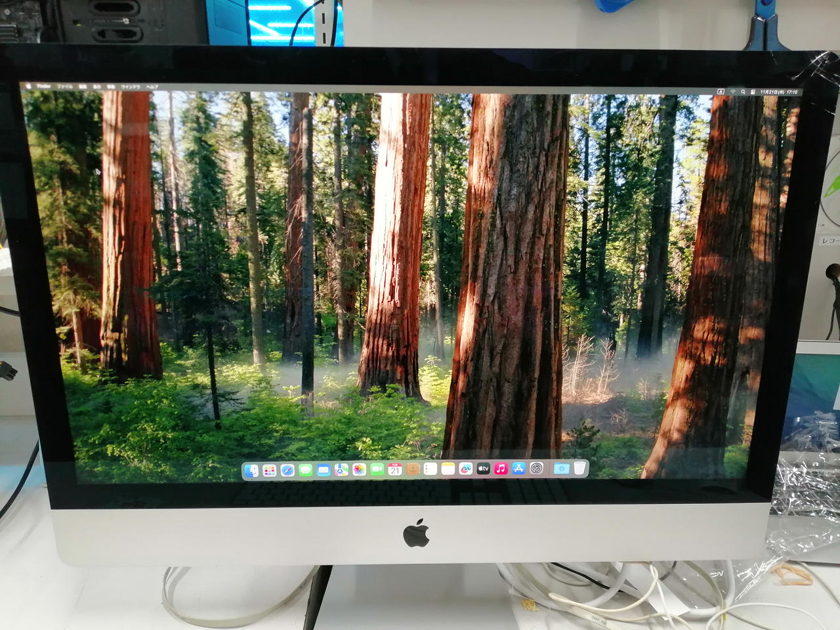Open Control Center from the menu bar
Viewport: 840px width, 630px height.
(x=753, y=92)
